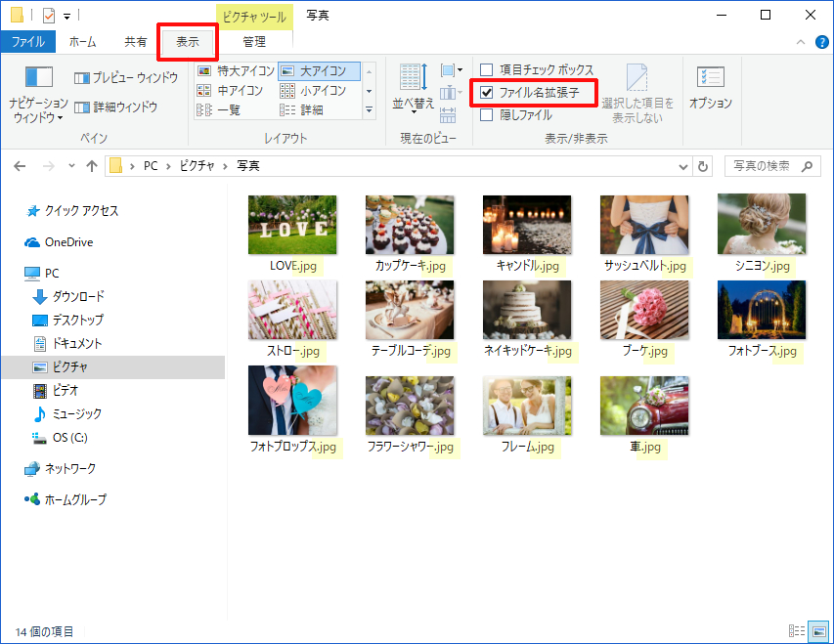Screen dimensions: 834x644
Task: Toggle the Preview pane (プレビューウィンドウ)
Action: pos(126,77)
